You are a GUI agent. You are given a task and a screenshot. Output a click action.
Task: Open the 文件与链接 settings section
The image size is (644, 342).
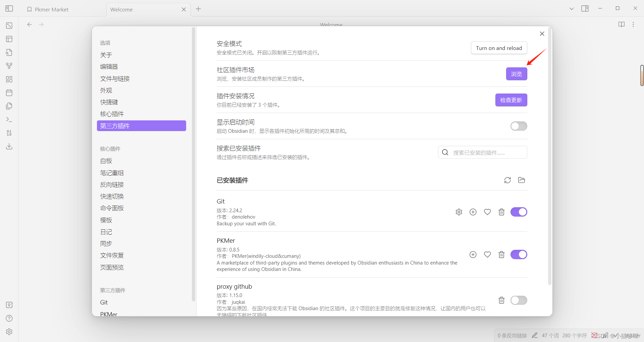point(142,78)
